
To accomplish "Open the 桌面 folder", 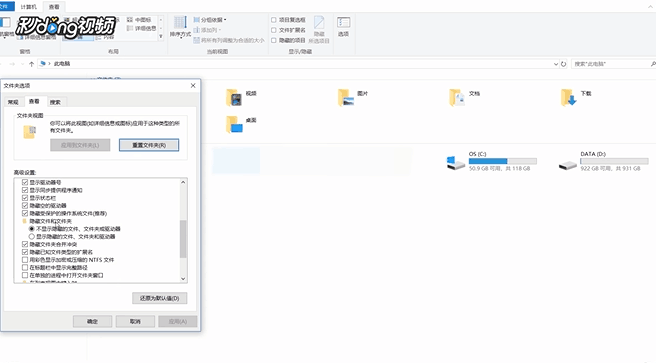I will click(234, 125).
